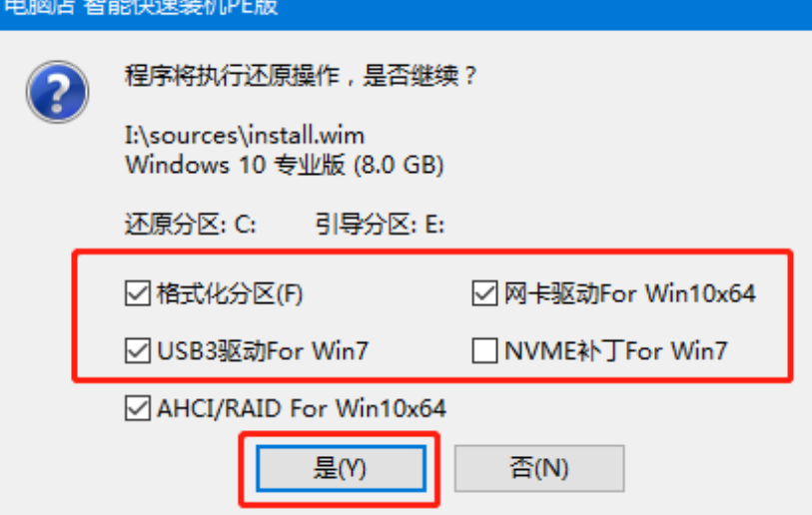Click the Windows 10 专业版 (8.0 GB) line
This screenshot has width=812, height=515.
click(285, 166)
